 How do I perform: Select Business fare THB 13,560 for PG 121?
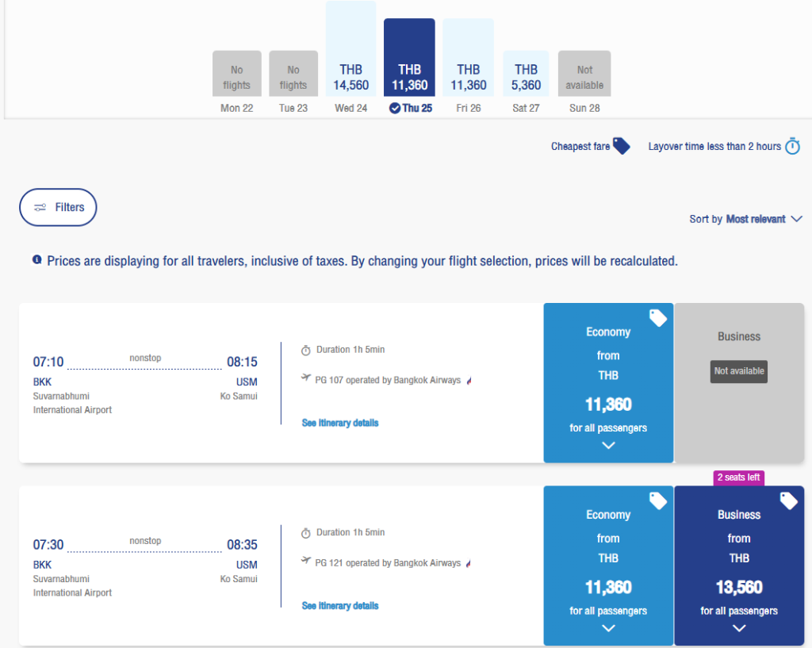click(x=738, y=566)
